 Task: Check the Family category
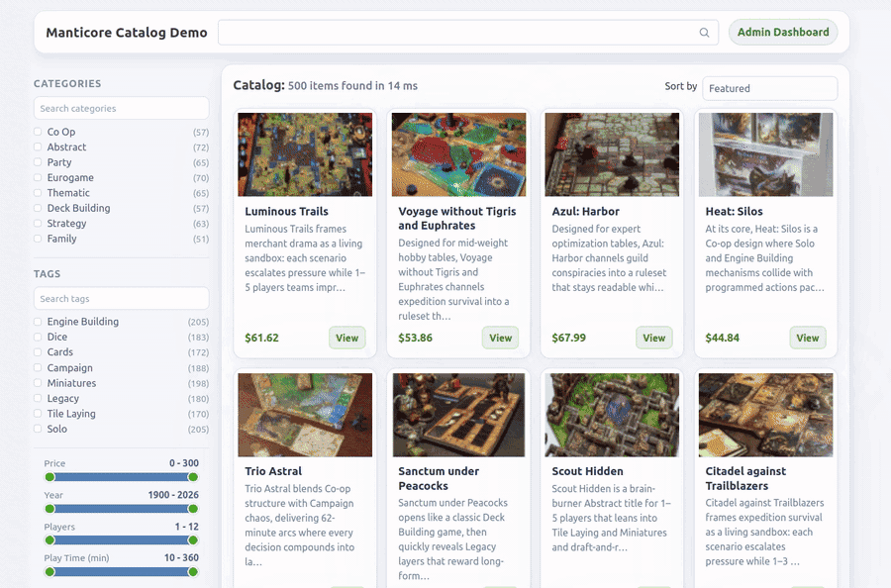[38, 239]
